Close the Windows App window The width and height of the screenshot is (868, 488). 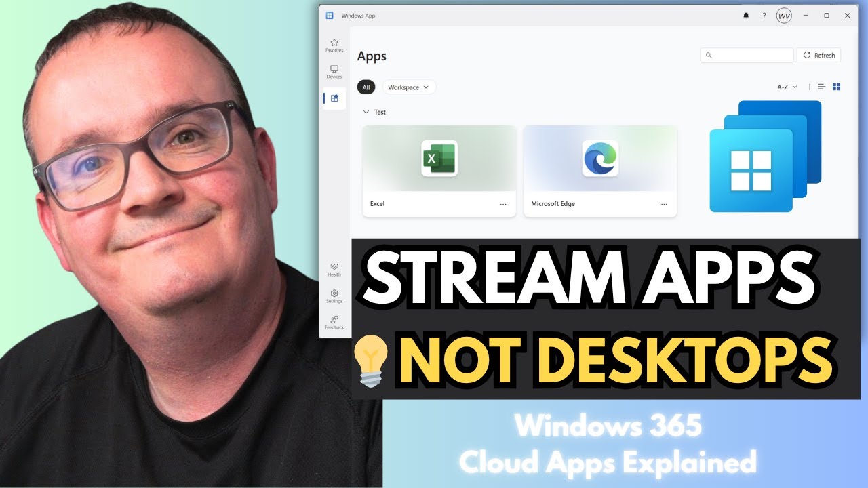848,16
